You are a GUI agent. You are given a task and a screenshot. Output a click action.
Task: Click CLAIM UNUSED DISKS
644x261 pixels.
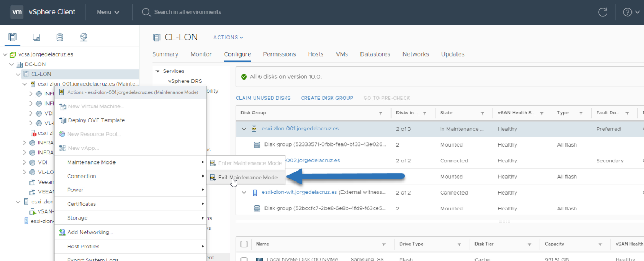tap(263, 98)
